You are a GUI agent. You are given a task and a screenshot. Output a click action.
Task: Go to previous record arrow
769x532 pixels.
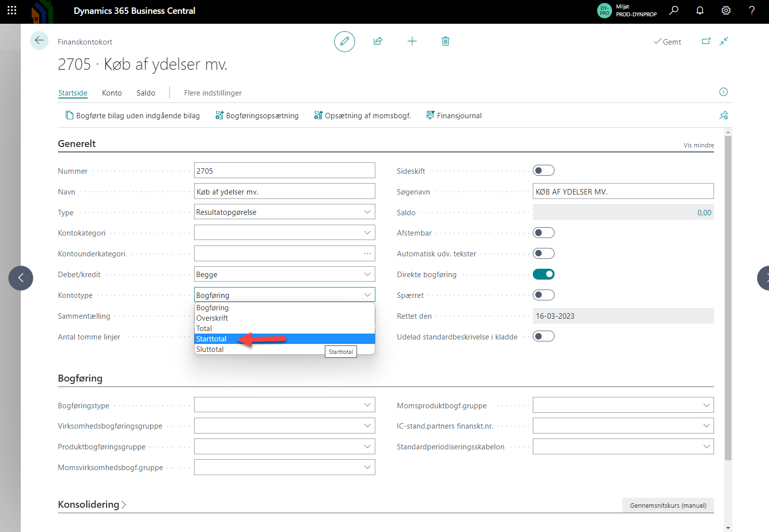pos(21,278)
